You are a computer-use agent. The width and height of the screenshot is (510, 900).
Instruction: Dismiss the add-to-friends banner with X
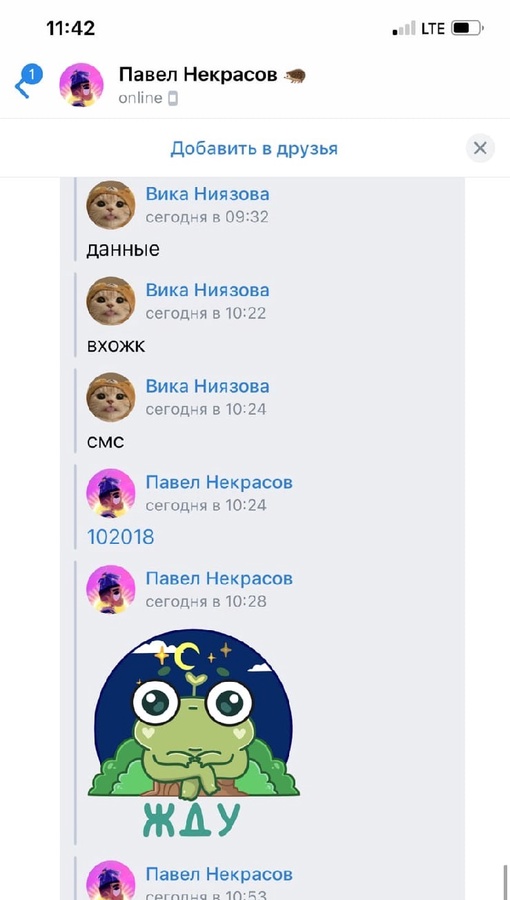point(480,148)
